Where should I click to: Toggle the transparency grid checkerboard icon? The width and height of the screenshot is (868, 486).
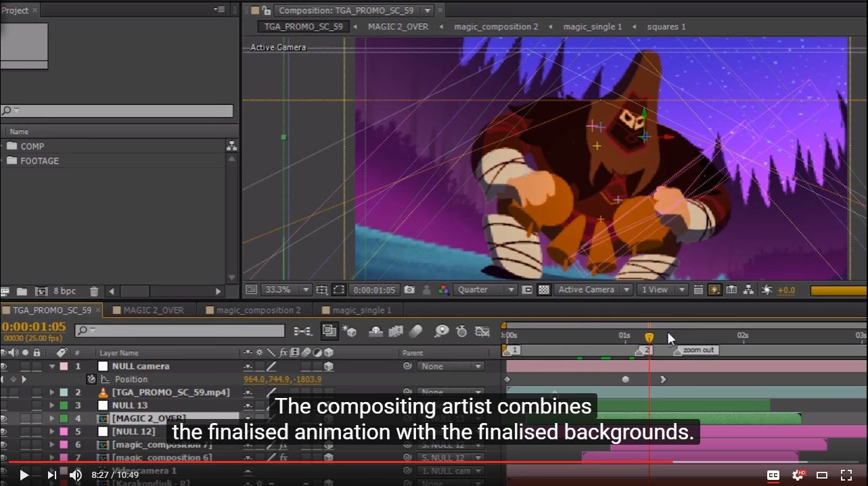coord(543,290)
